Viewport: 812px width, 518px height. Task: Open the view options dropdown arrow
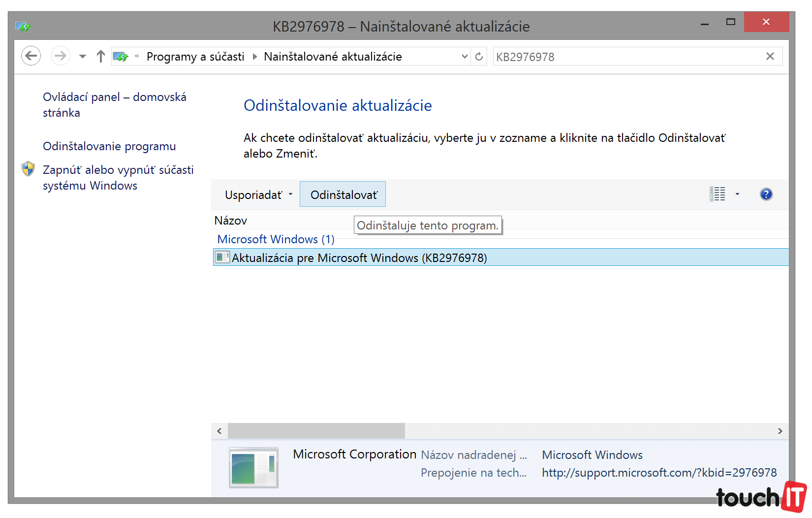click(x=737, y=194)
